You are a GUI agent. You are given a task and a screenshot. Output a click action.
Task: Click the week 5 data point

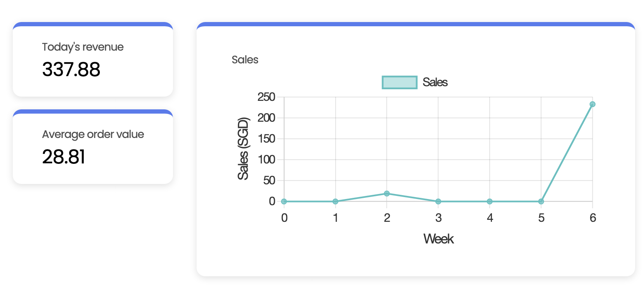[541, 201]
